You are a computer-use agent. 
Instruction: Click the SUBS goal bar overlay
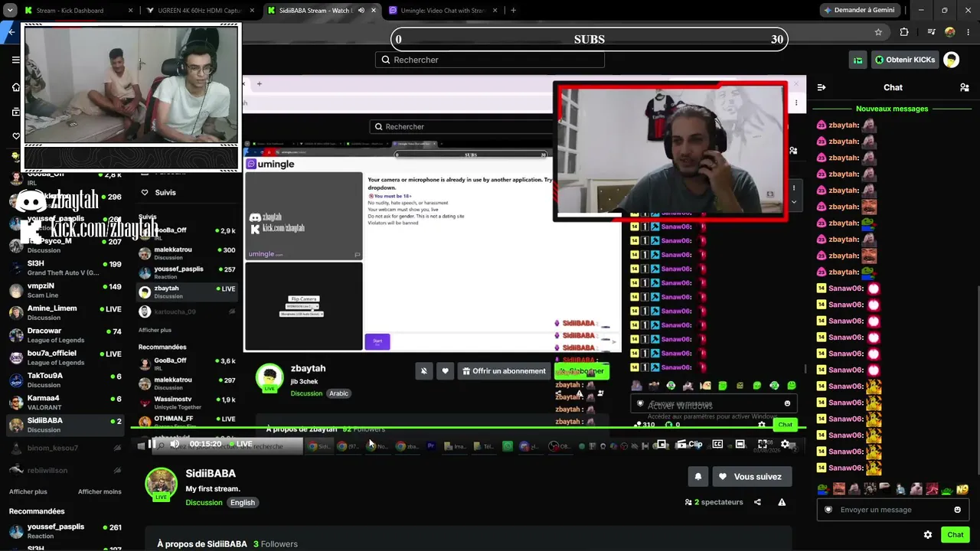coord(589,40)
